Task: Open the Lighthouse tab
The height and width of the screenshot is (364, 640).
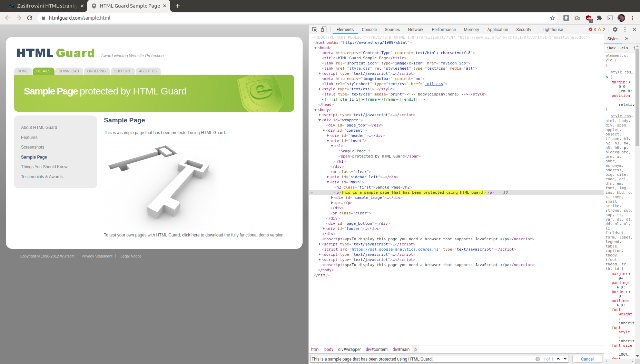Action: tap(553, 30)
